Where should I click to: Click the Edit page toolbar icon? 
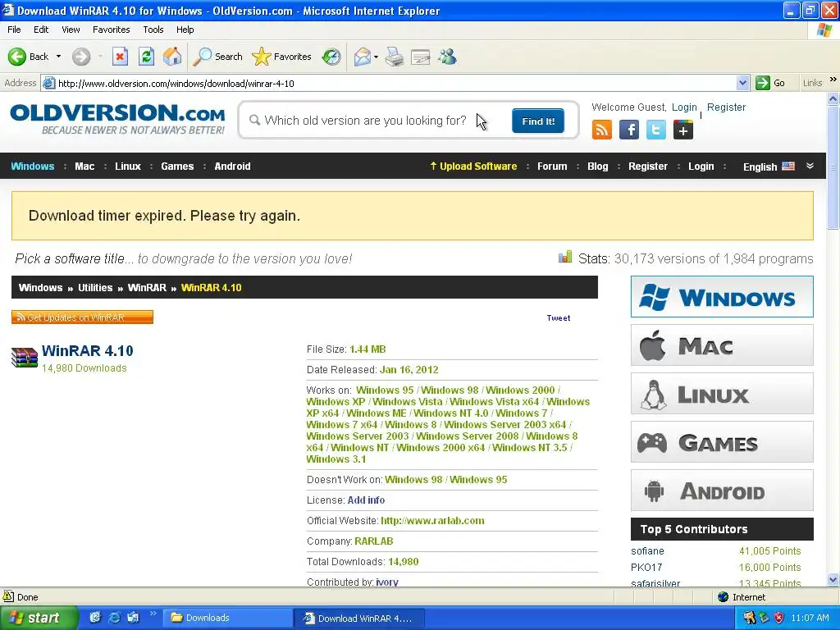[421, 57]
